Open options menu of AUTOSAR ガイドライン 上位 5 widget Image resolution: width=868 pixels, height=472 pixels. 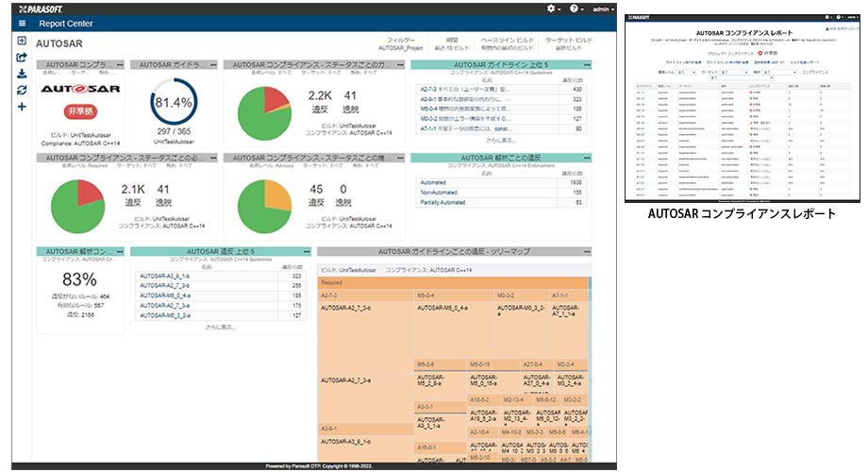pos(588,65)
